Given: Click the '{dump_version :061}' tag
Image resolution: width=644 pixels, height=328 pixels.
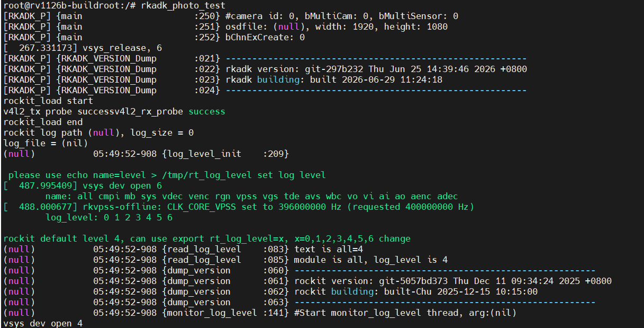Looking at the screenshot, I should coord(225,281).
